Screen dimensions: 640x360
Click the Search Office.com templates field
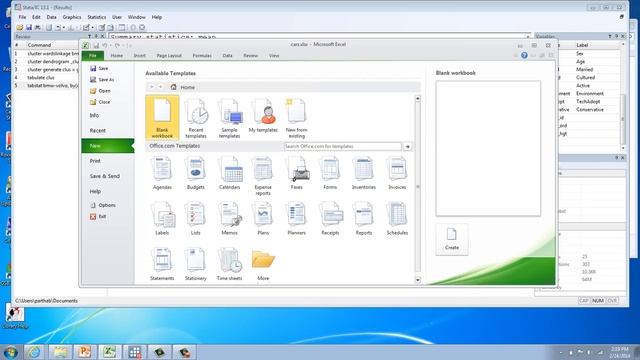click(x=342, y=146)
